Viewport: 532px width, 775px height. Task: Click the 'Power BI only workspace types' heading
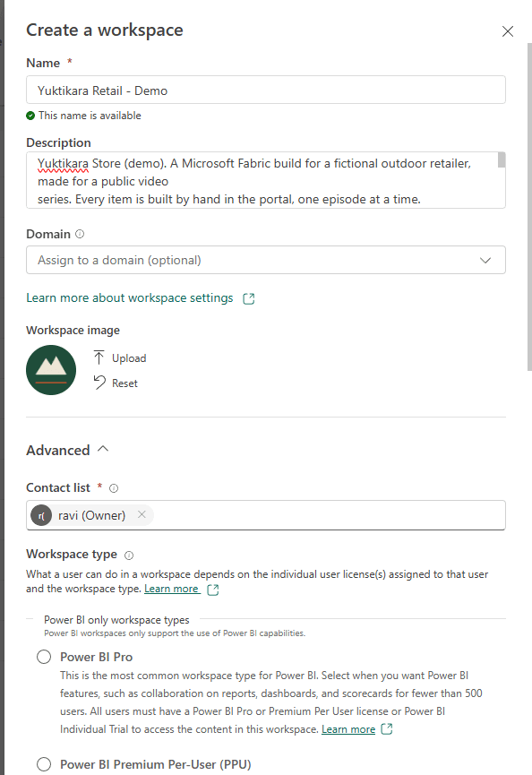pyautogui.click(x=116, y=620)
